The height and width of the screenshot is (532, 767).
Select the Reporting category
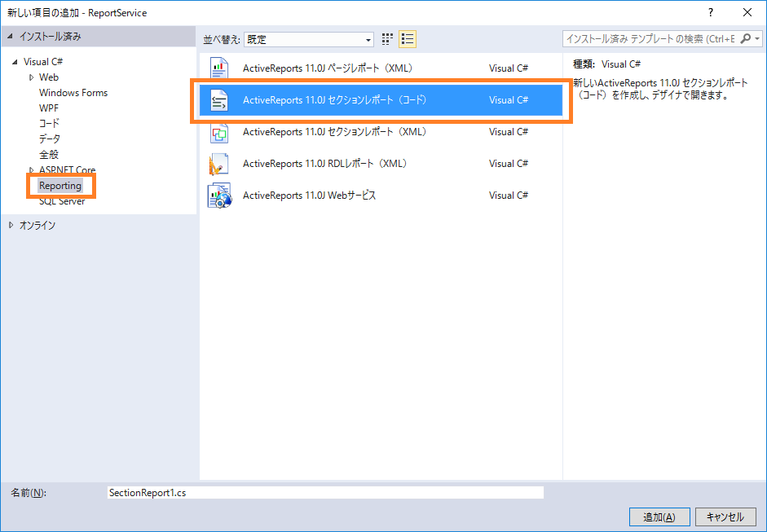[x=60, y=186]
